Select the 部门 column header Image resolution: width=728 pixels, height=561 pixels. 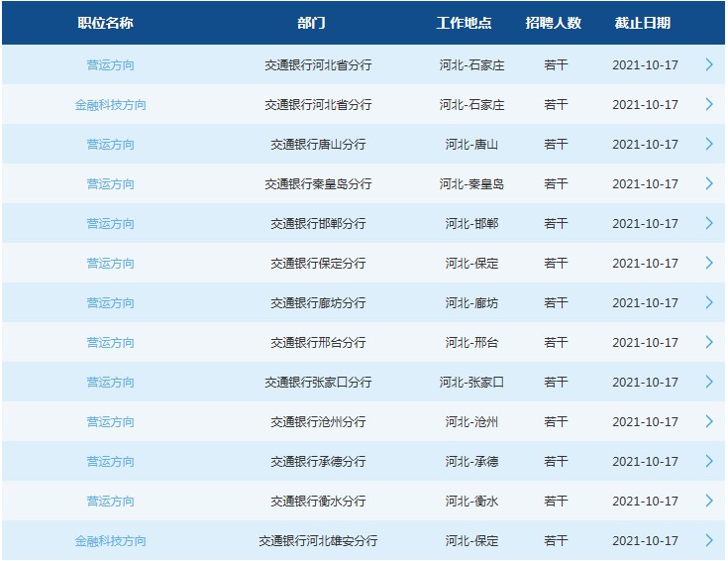pyautogui.click(x=311, y=23)
